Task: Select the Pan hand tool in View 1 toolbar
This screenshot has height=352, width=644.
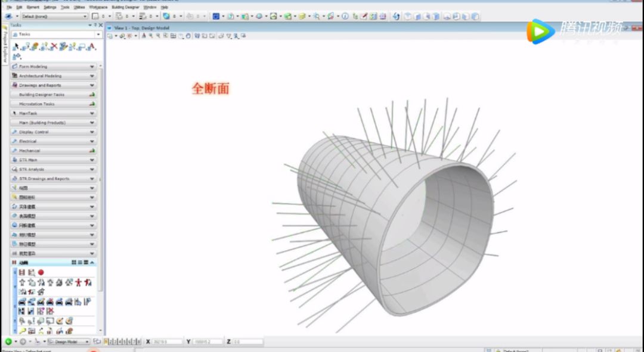Action: point(188,36)
